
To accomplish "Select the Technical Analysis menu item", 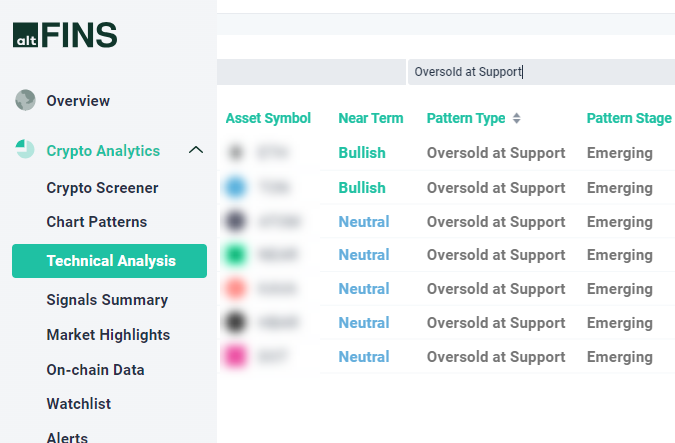I will 110,261.
